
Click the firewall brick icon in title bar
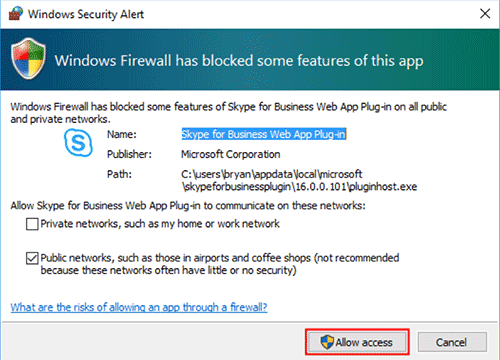(x=16, y=14)
